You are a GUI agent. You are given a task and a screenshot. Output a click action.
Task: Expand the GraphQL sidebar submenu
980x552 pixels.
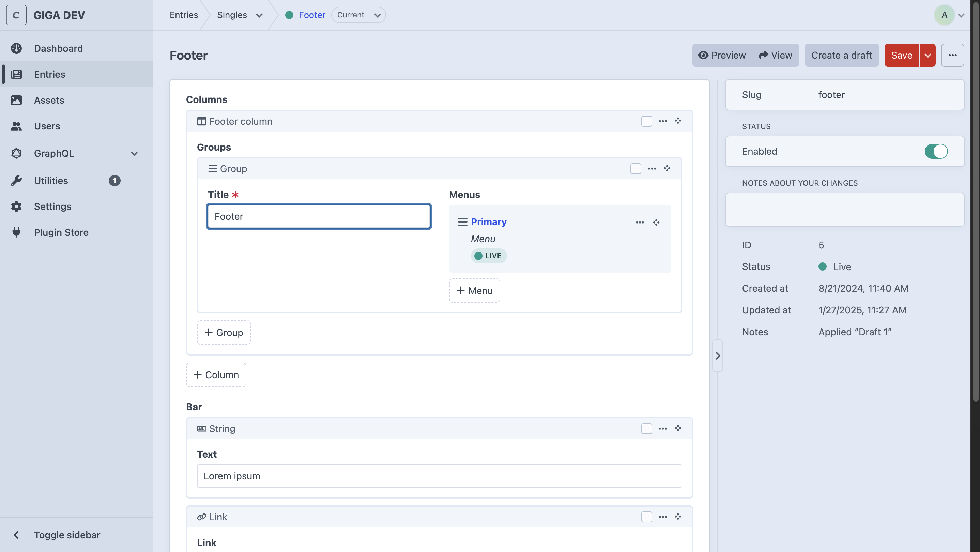tap(134, 153)
